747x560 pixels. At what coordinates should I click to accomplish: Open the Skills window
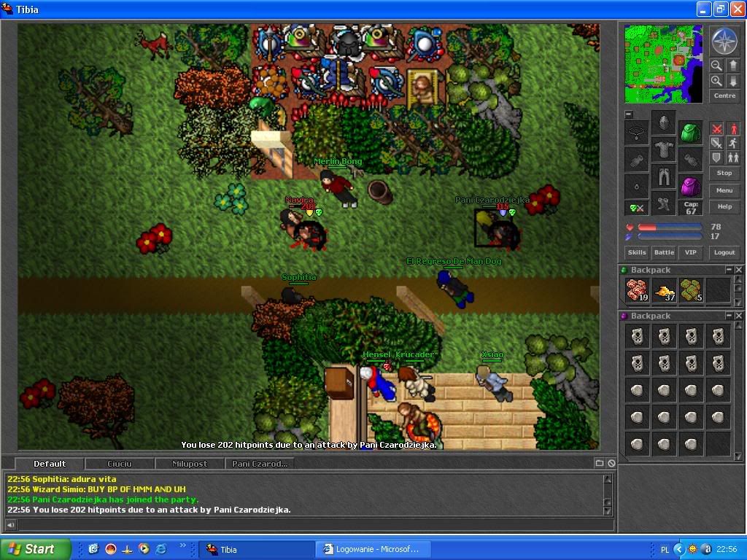tap(637, 252)
